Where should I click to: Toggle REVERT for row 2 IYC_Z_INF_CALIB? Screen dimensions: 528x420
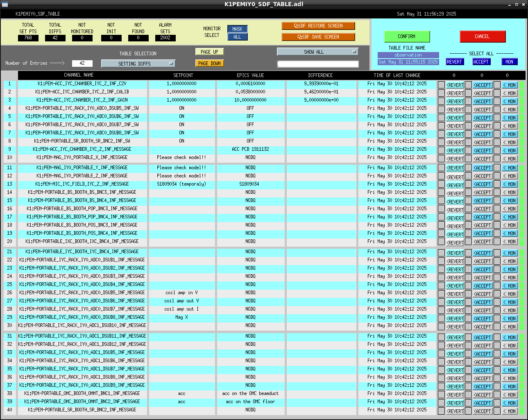[x=455, y=93]
